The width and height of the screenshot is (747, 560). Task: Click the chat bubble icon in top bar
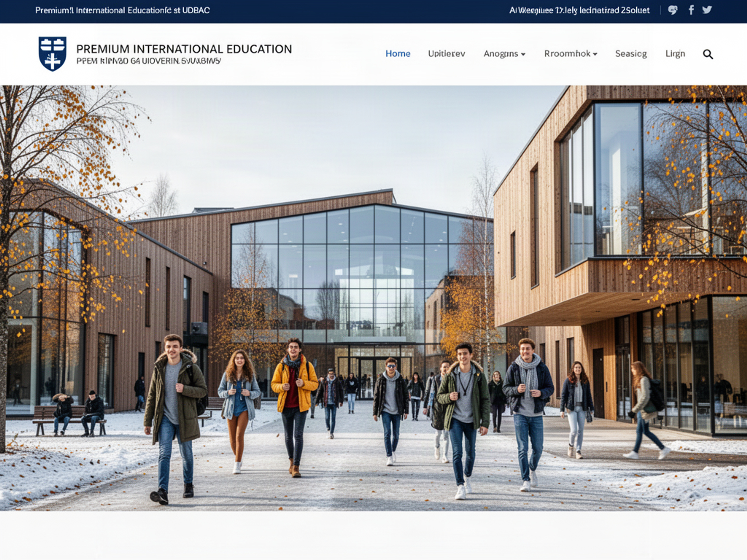click(673, 10)
